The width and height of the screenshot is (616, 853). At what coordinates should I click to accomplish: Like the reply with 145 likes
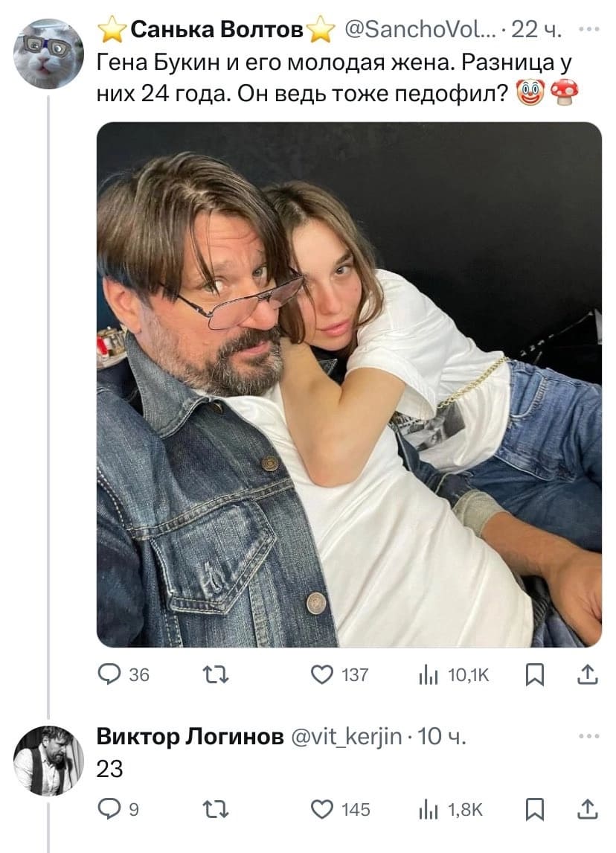(324, 810)
